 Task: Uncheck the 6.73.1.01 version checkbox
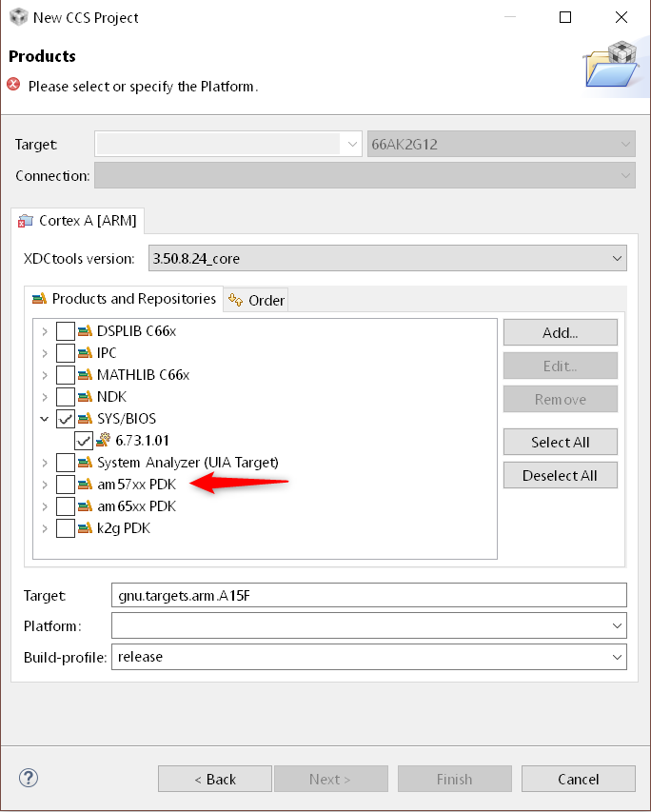click(84, 441)
